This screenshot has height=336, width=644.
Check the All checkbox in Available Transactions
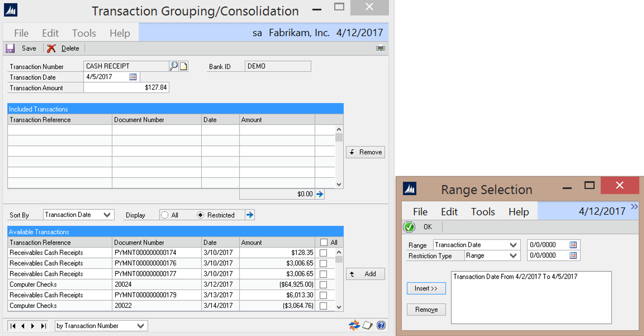click(324, 243)
